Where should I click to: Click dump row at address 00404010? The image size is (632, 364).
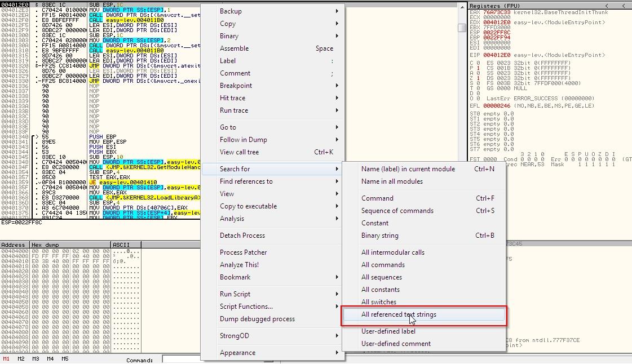point(70,261)
